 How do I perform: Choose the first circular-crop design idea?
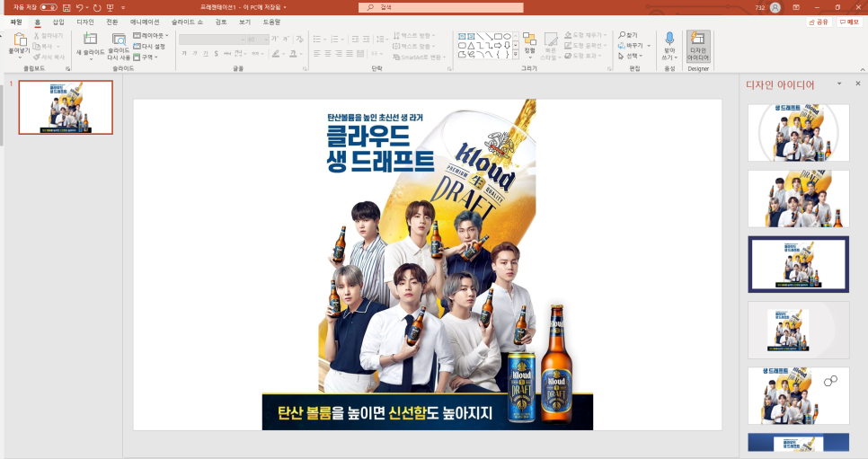(x=798, y=133)
